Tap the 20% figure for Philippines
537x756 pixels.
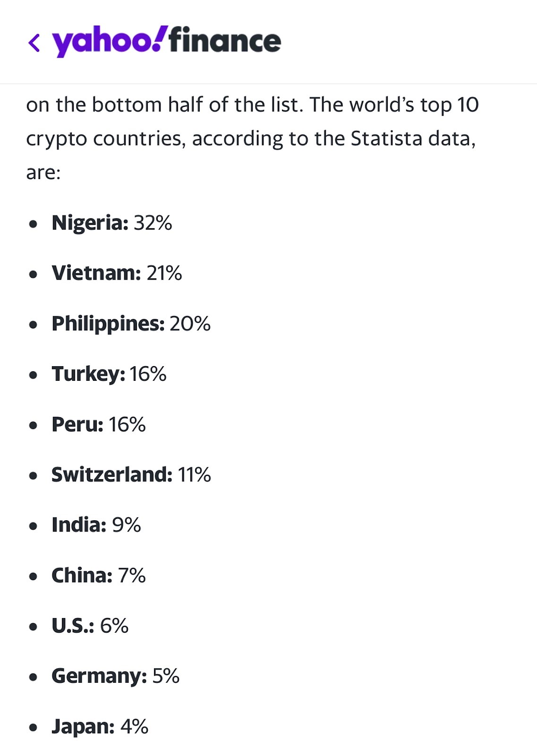click(190, 324)
